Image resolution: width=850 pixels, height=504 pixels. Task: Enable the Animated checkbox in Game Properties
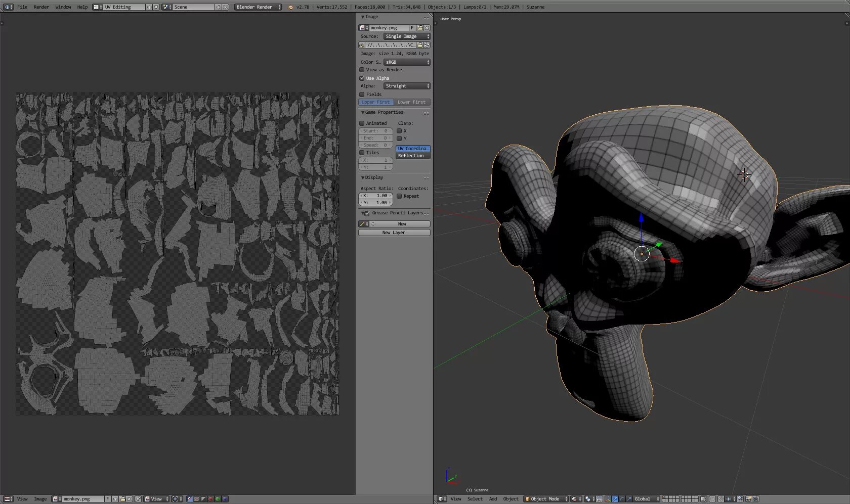[x=362, y=123]
